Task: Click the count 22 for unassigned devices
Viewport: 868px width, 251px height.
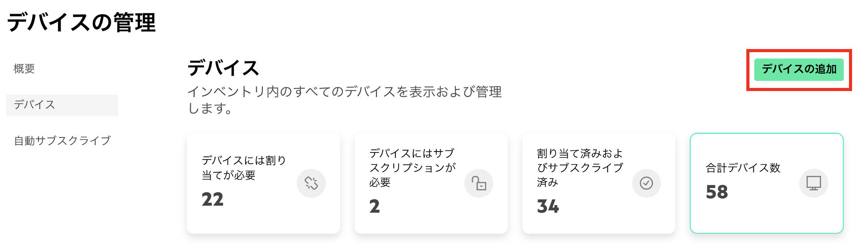Action: (x=212, y=199)
